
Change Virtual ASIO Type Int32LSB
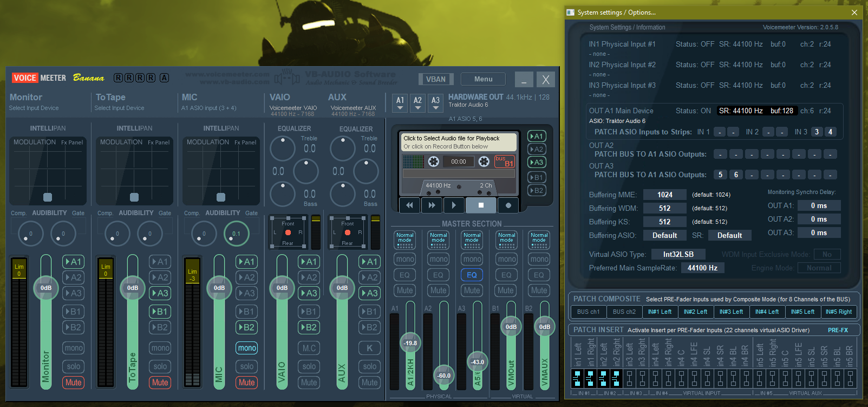(678, 254)
